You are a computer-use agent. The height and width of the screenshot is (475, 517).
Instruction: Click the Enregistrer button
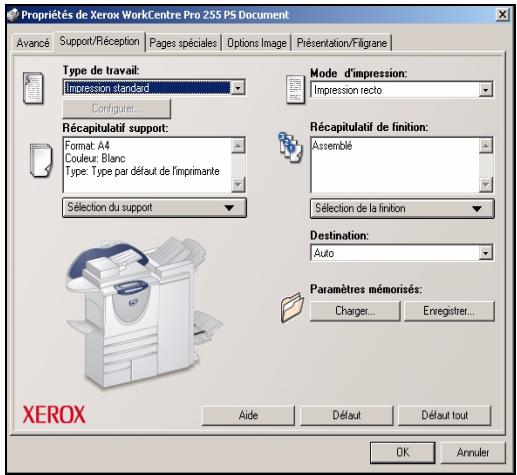coord(449,311)
